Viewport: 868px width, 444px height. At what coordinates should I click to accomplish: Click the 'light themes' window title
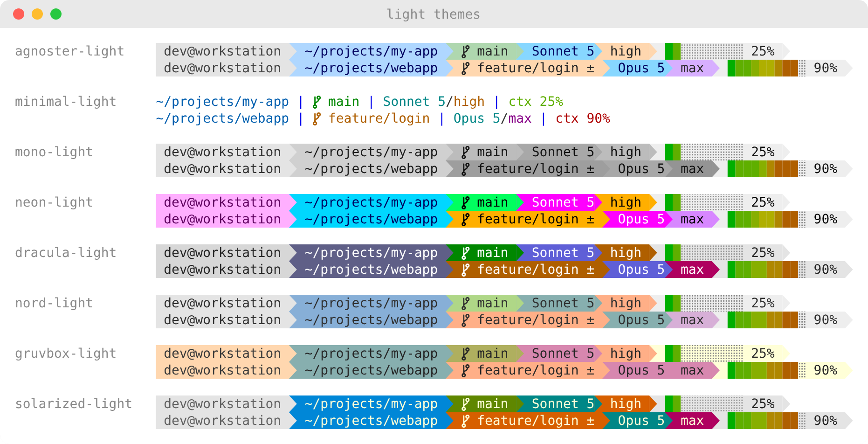[x=434, y=14]
